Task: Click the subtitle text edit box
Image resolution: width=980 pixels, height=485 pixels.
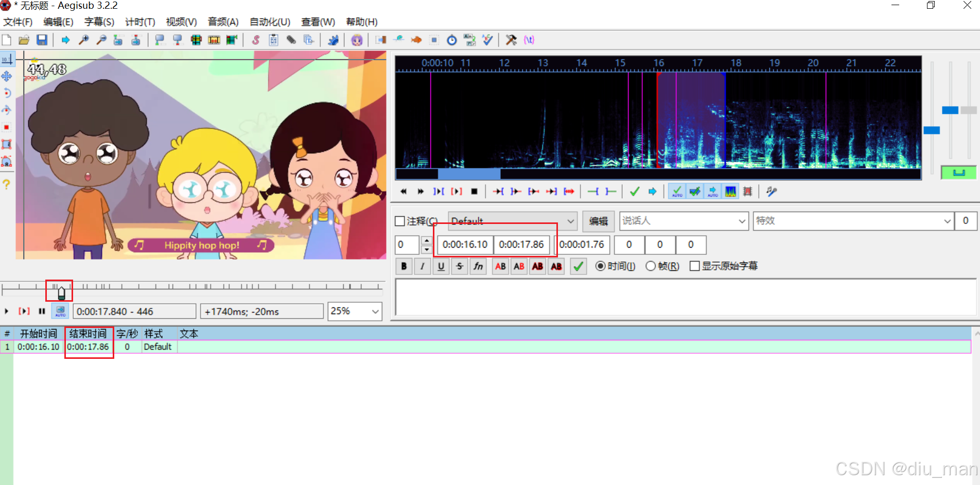Action: (686, 297)
